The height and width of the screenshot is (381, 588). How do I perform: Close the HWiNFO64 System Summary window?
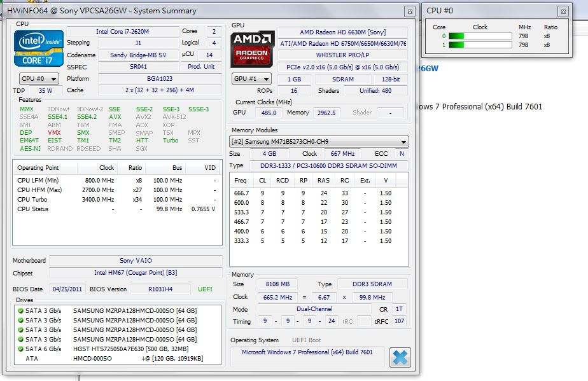coord(410,11)
